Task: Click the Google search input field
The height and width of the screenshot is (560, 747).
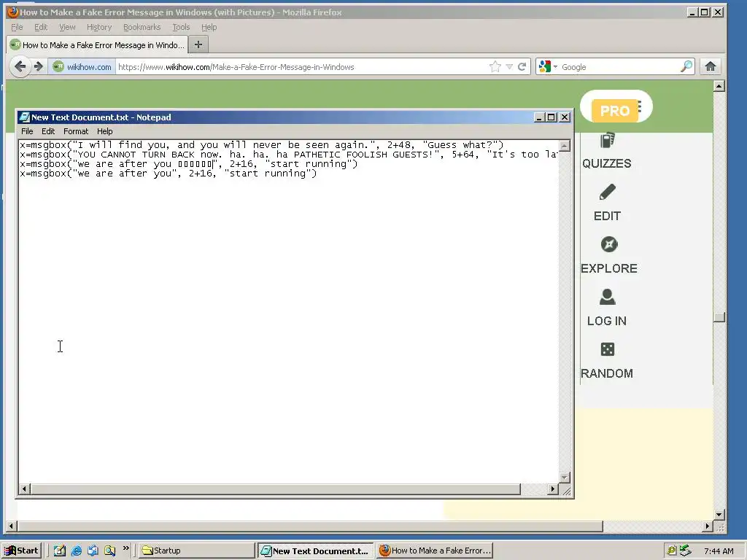Action: (619, 67)
